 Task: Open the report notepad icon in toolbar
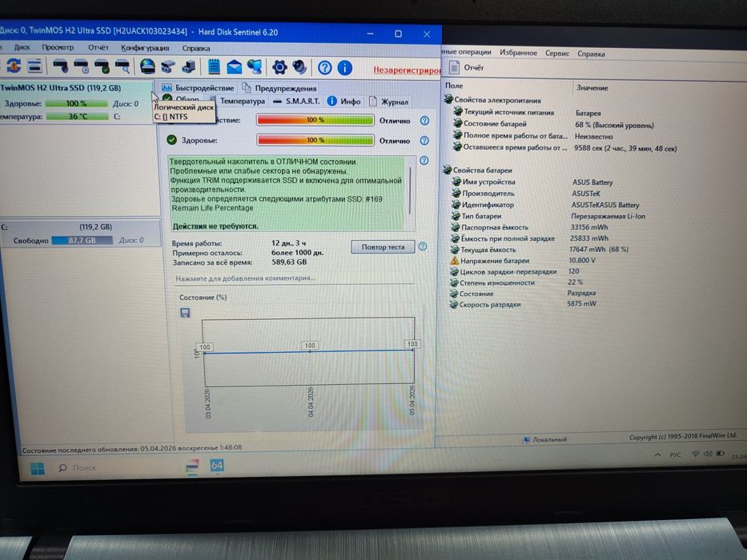pos(214,66)
